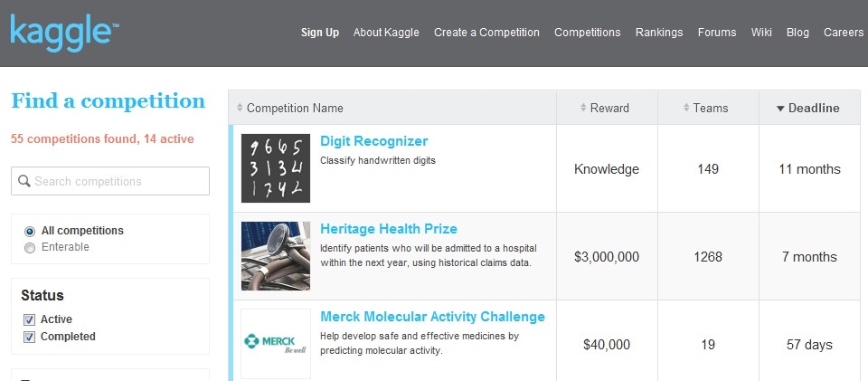Click the search magnifier icon

pyautogui.click(x=24, y=181)
